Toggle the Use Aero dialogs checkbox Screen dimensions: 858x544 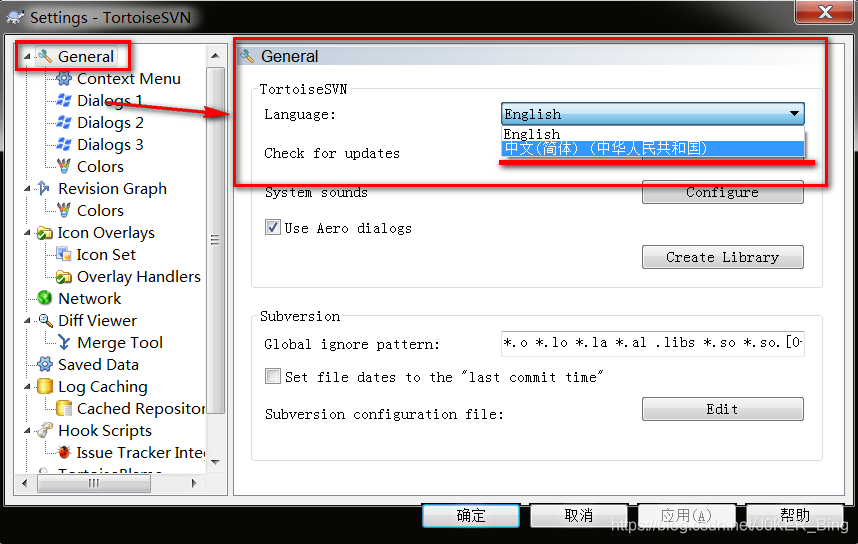[x=273, y=227]
